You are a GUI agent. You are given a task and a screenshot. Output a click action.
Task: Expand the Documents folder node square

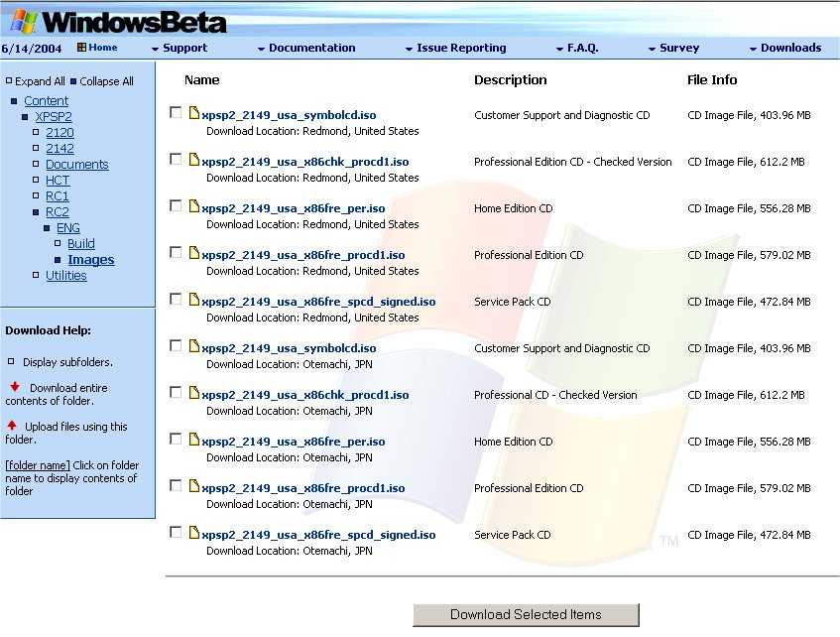36,164
